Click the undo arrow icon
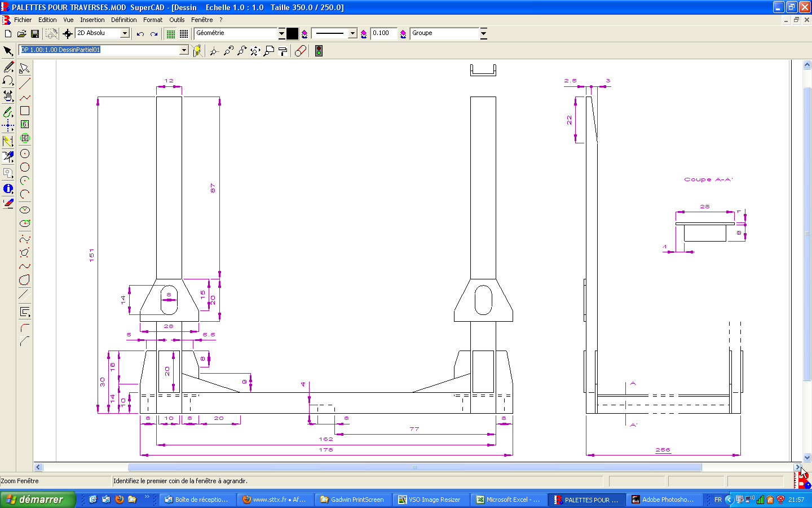The width and height of the screenshot is (812, 508). 140,34
